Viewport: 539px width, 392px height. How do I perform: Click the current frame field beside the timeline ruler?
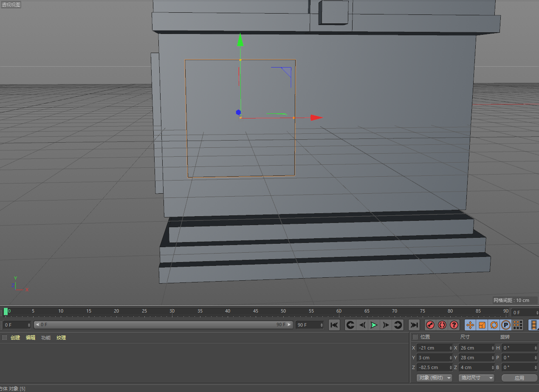coord(524,313)
